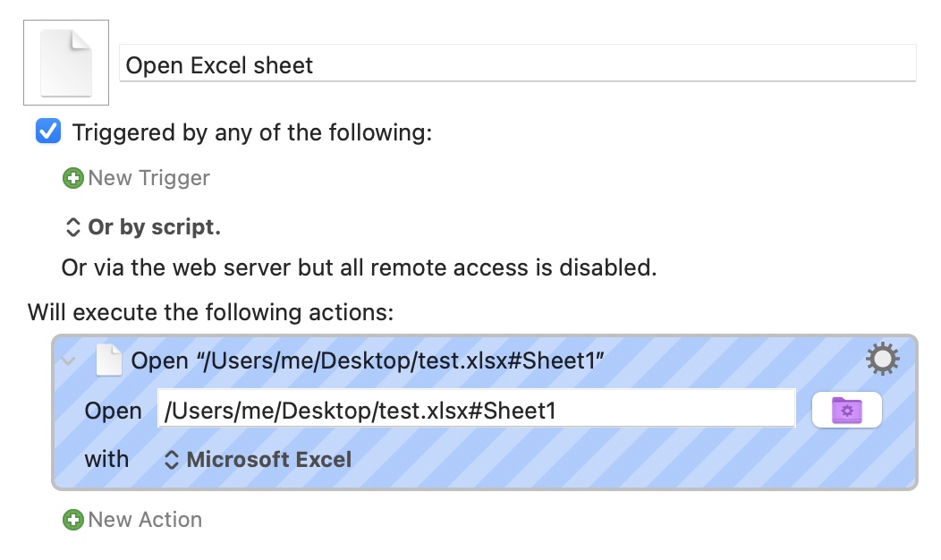Open the Or by script popup menu
Screen dimensions: 941x560
coord(143,227)
